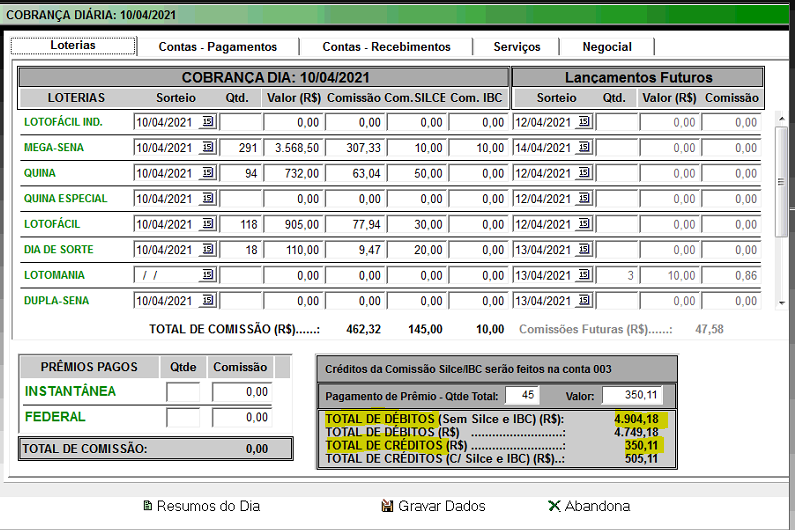795x530 pixels.
Task: Open calendar icon for MEGA-SENA sorteio 10/04/2021
Action: [x=208, y=147]
